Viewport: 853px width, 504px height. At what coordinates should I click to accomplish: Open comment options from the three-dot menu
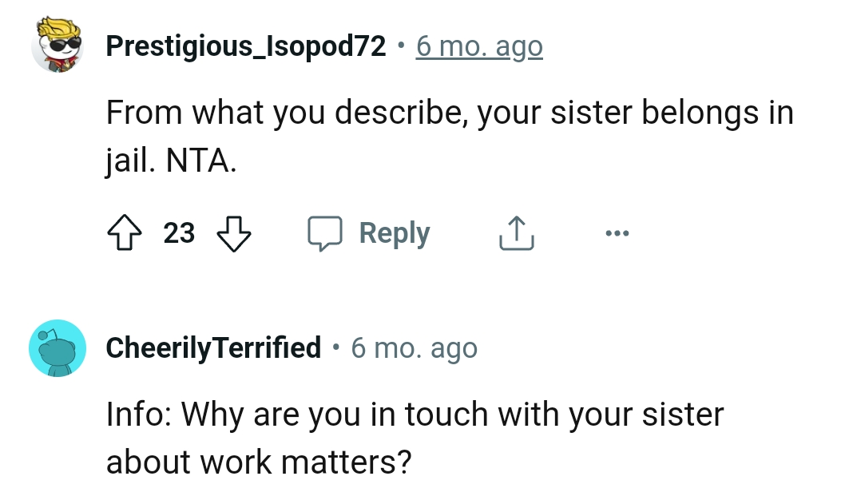(x=617, y=233)
